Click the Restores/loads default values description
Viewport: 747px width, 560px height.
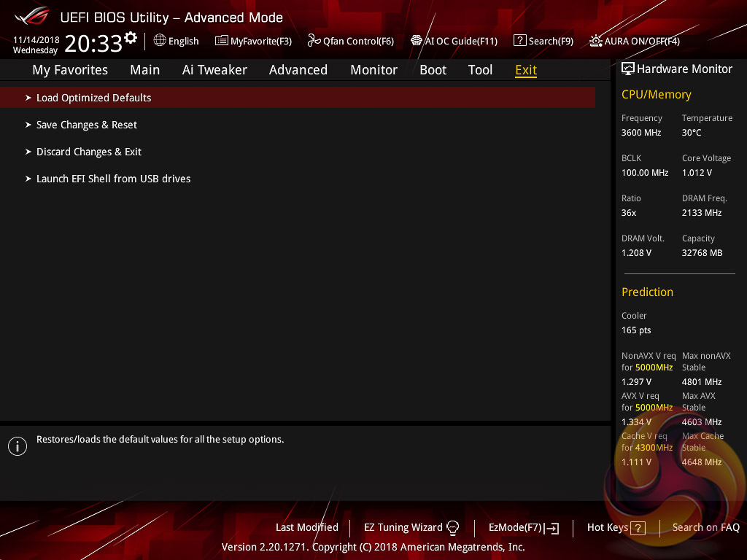tap(160, 440)
